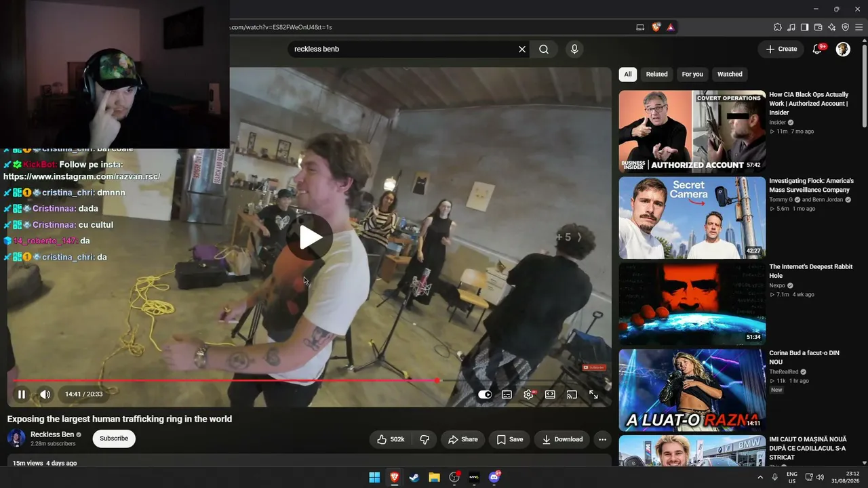This screenshot has width=868, height=488.
Task: Open 'Corina Bud a facut-o DIN NOU' title
Action: click(804, 358)
